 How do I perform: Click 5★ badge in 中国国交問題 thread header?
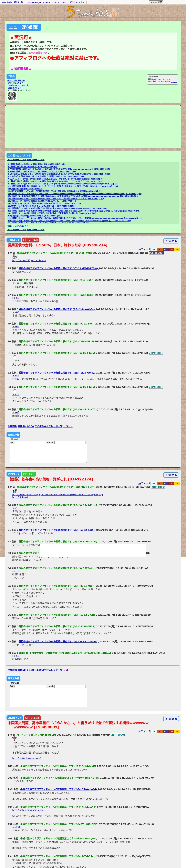pos(177,731)
